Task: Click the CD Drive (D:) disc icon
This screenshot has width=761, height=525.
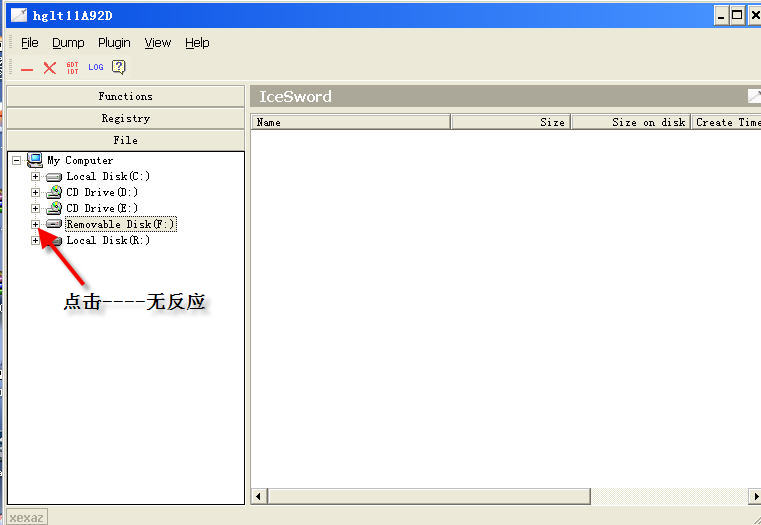Action: (x=54, y=192)
